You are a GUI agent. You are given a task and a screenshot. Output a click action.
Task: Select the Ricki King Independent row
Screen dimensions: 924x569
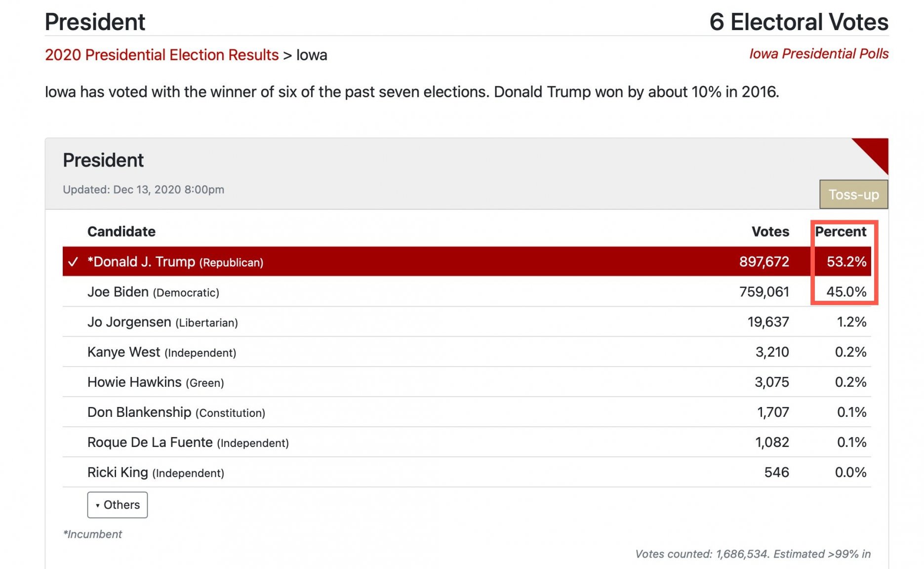[467, 473]
